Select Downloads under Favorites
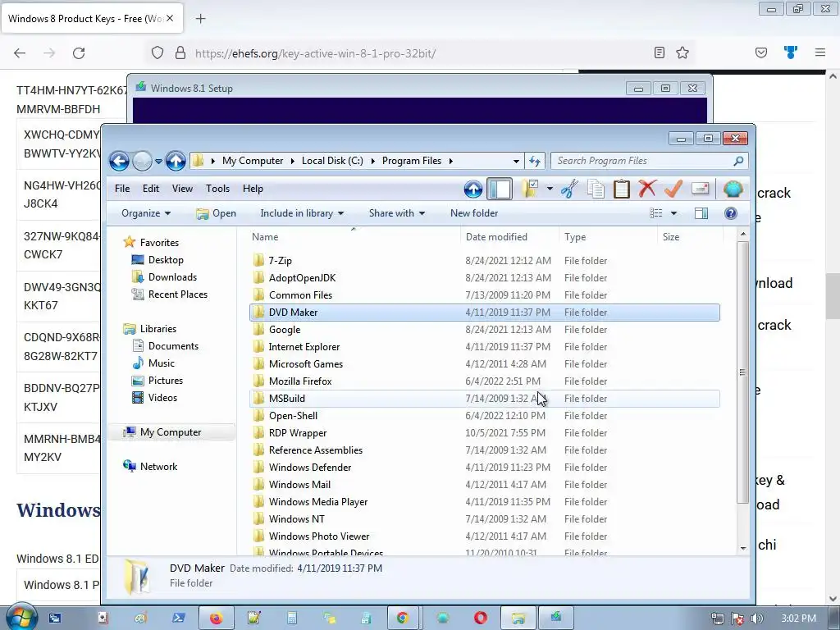The image size is (840, 630). tap(172, 277)
